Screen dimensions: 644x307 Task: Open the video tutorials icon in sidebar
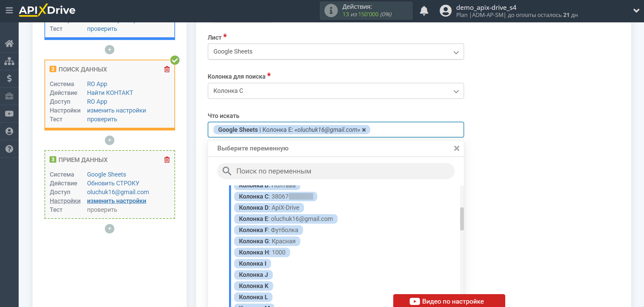click(9, 114)
